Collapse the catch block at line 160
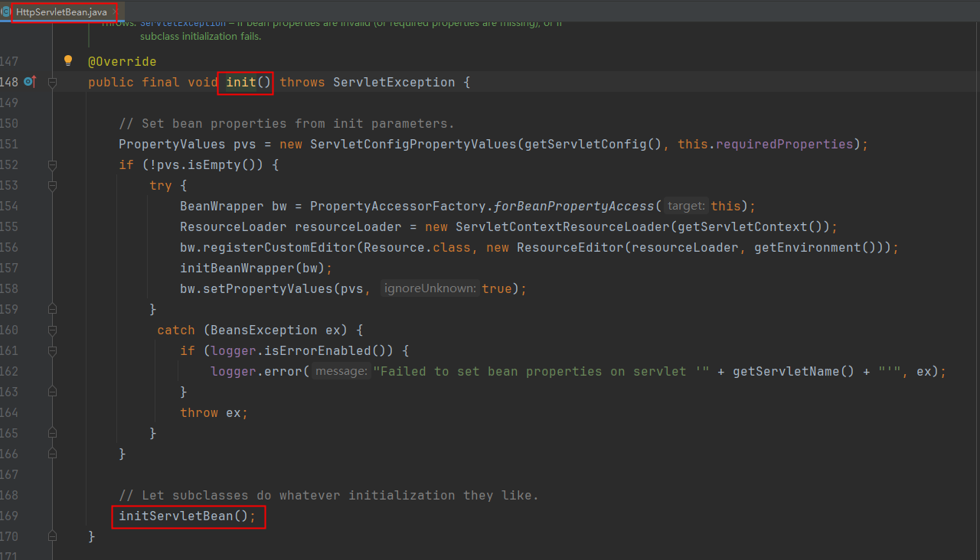The width and height of the screenshot is (980, 560). (53, 330)
